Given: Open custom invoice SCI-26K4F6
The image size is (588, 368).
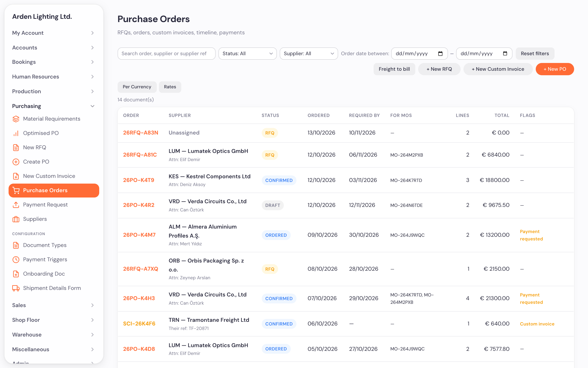Looking at the screenshot, I should coord(139,324).
